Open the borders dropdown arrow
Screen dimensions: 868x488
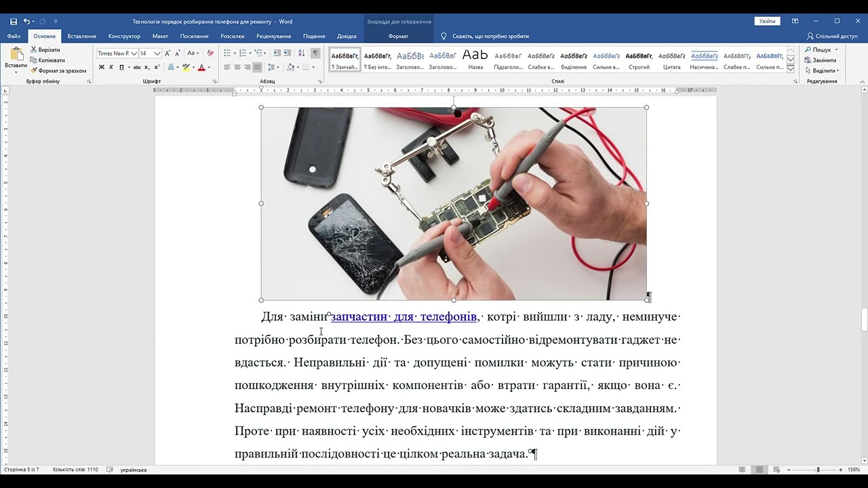[313, 67]
